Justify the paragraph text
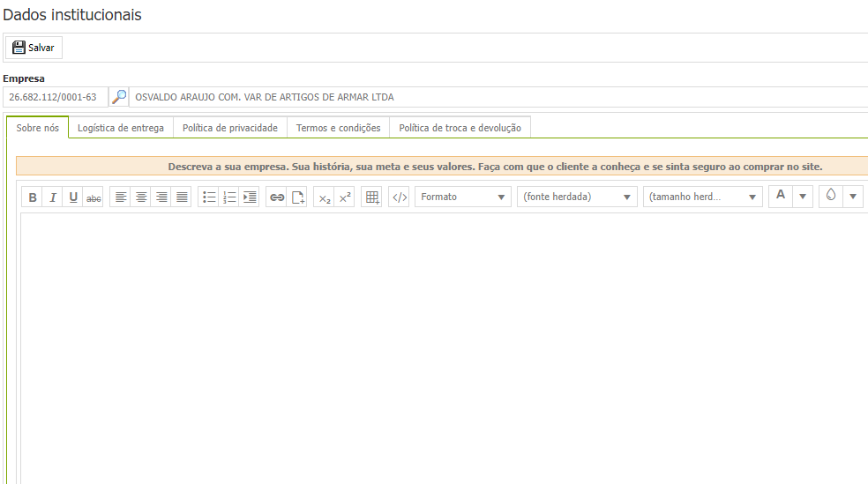 click(182, 197)
